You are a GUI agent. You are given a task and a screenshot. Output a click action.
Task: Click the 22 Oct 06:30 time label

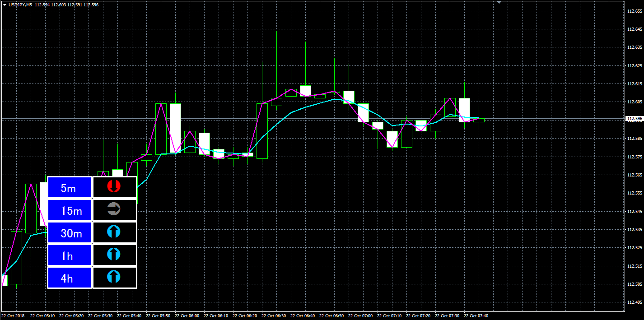273,316
